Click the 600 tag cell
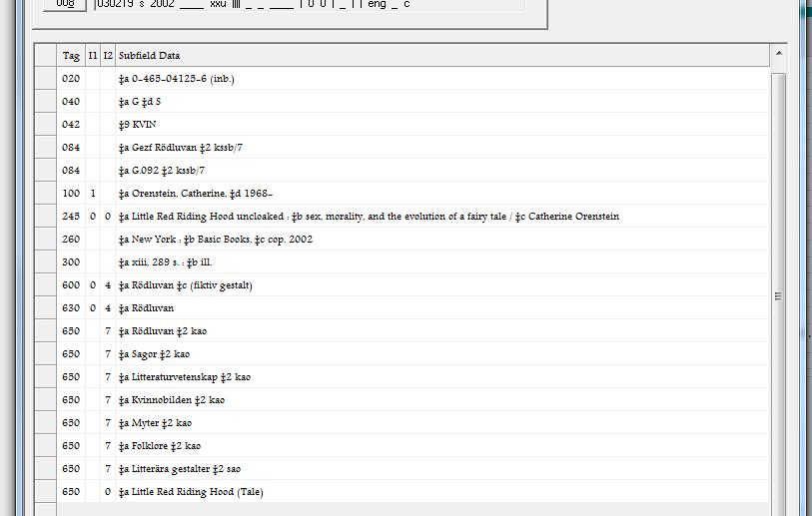Image resolution: width=812 pixels, height=516 pixels. [71, 285]
